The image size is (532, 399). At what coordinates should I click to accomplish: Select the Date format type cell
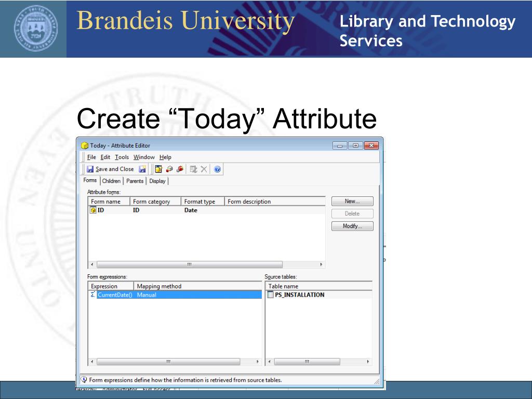tap(191, 210)
